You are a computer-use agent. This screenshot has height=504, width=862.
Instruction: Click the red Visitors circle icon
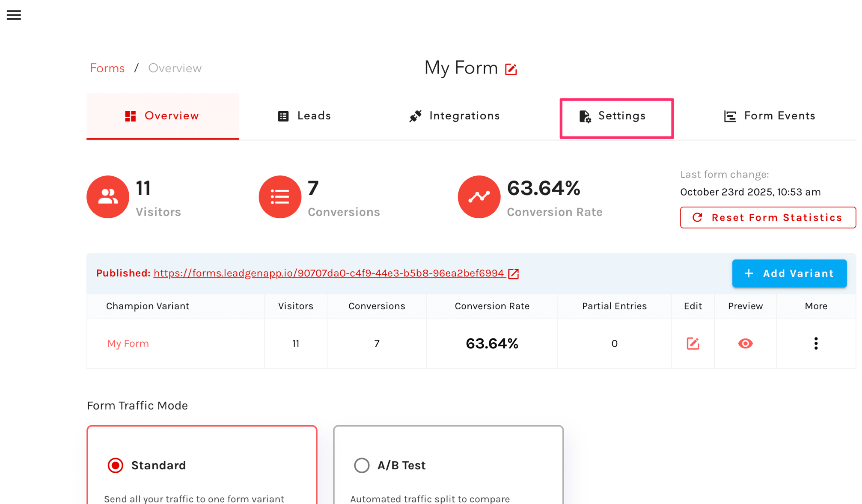pos(108,197)
